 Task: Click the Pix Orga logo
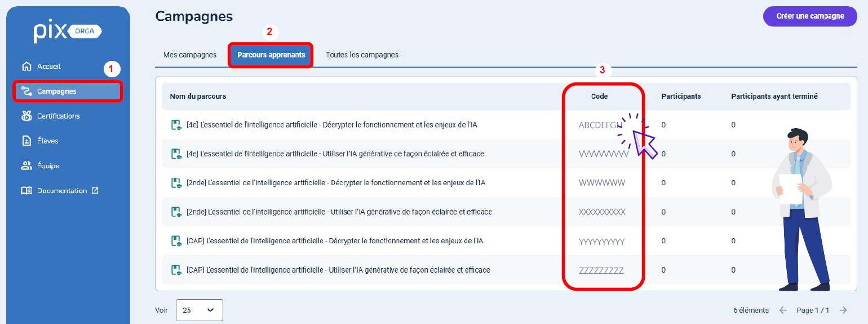tap(68, 32)
